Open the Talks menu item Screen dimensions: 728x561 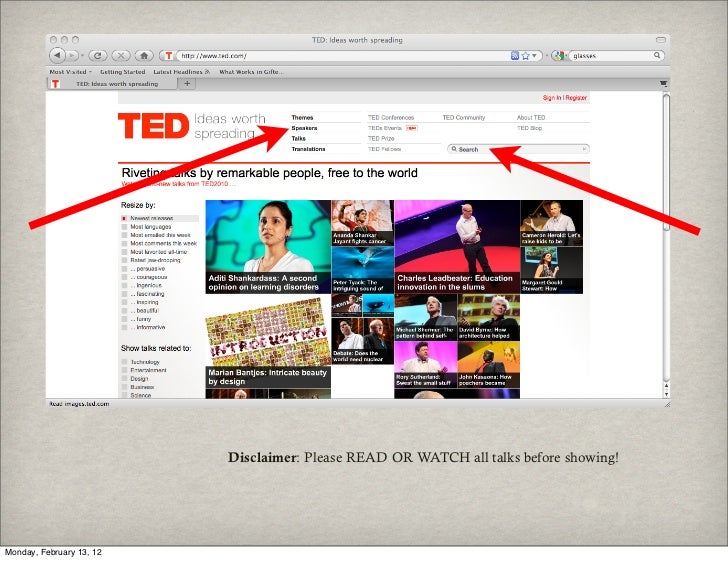click(x=299, y=138)
